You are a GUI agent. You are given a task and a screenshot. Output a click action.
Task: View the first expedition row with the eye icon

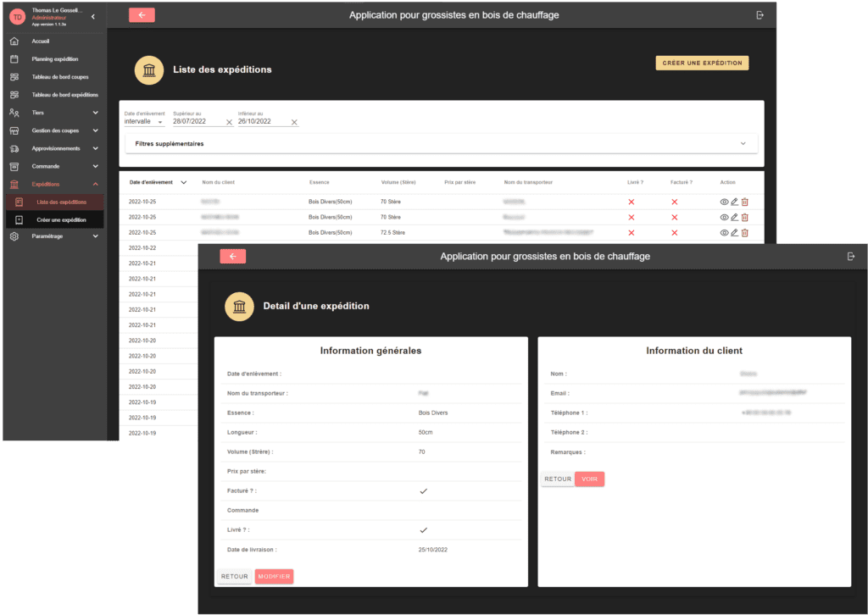[x=724, y=202]
